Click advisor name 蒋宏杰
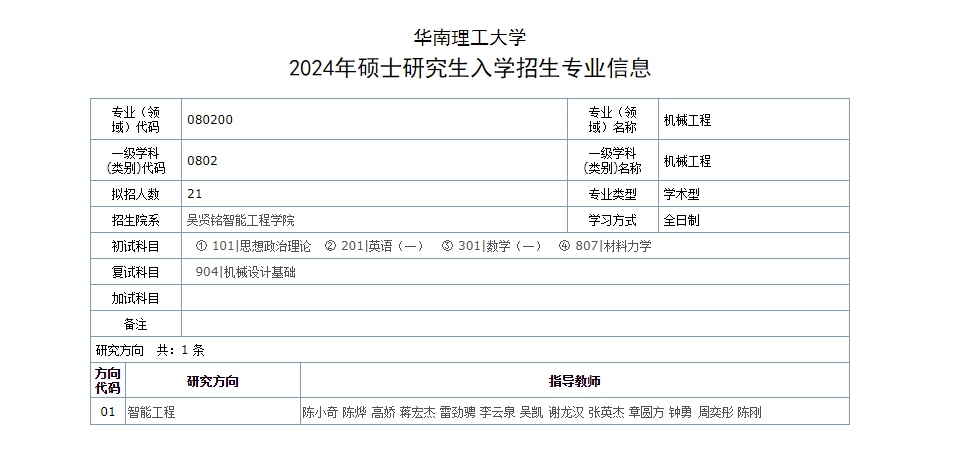The height and width of the screenshot is (464, 955). [417, 412]
